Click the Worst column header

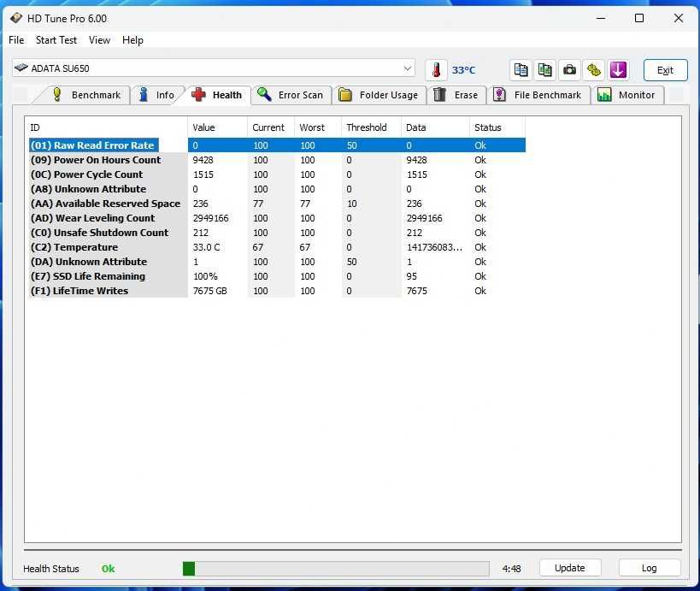(x=318, y=127)
